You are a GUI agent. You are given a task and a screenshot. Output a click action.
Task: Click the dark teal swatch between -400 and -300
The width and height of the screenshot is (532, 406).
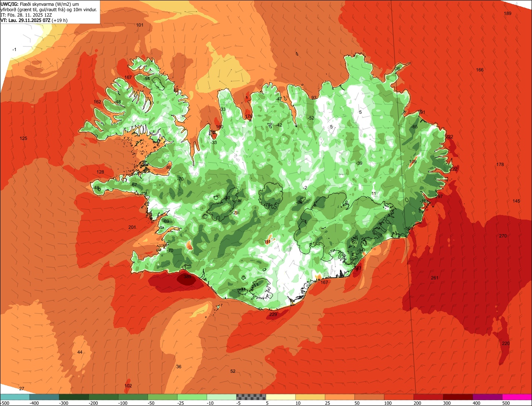[x=45, y=397]
